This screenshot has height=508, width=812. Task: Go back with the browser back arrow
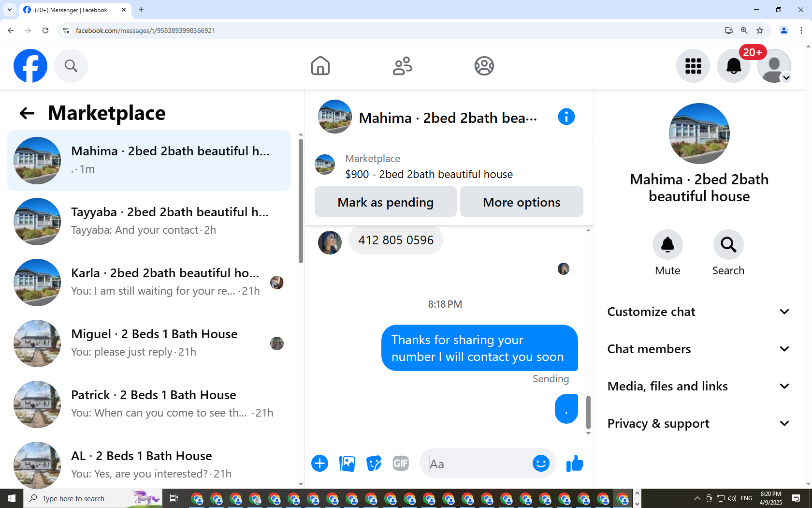point(11,30)
